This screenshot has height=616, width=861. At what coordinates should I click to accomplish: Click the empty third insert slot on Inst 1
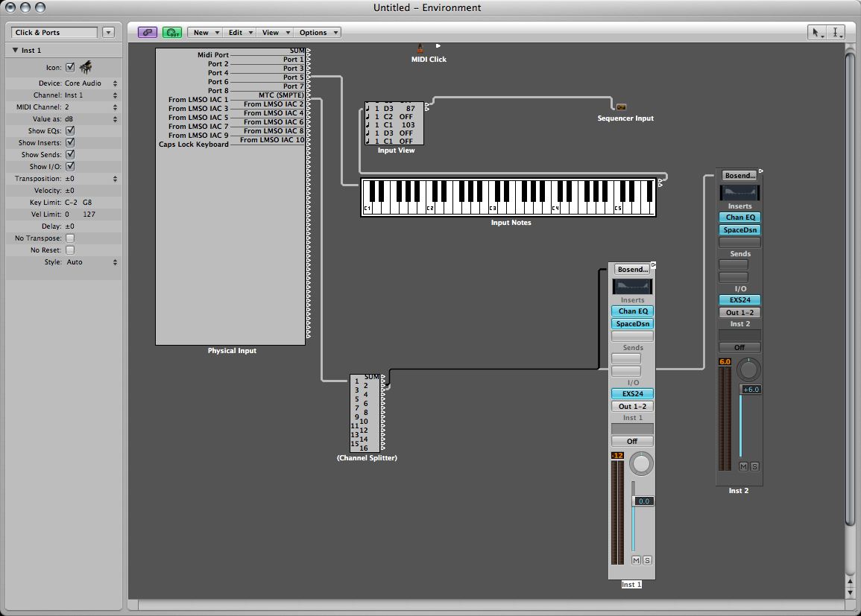(x=633, y=336)
